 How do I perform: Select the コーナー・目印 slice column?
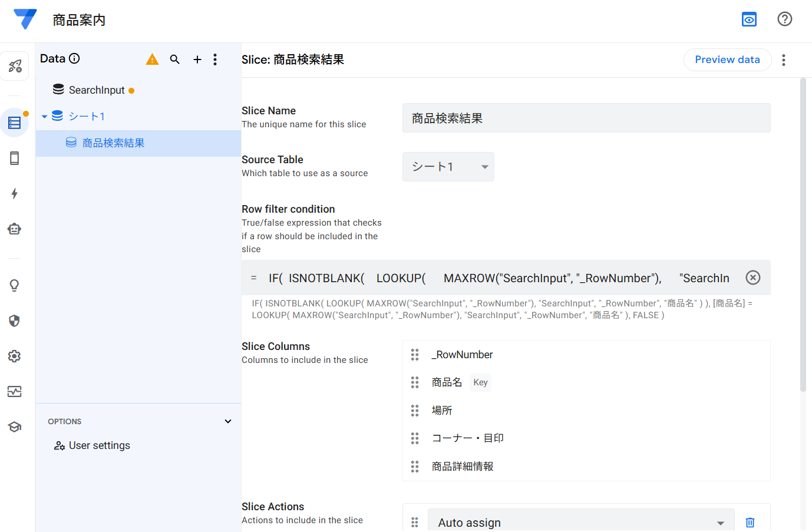point(467,438)
